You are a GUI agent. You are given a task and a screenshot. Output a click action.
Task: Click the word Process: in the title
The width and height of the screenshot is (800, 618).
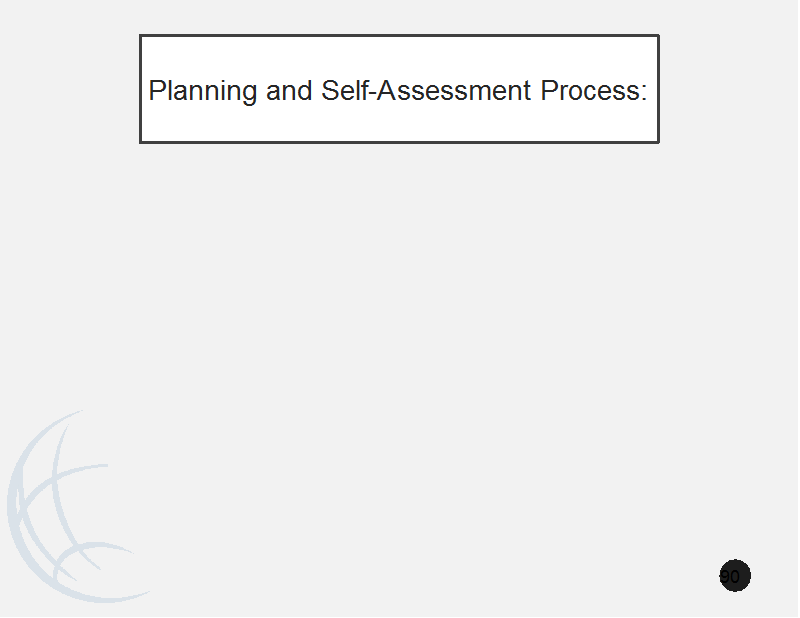tap(594, 90)
